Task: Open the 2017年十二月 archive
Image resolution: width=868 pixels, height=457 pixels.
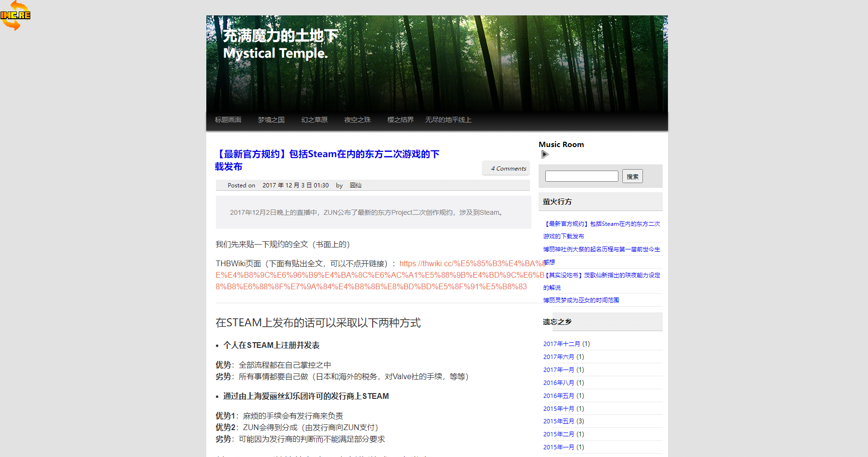Action: tap(561, 344)
